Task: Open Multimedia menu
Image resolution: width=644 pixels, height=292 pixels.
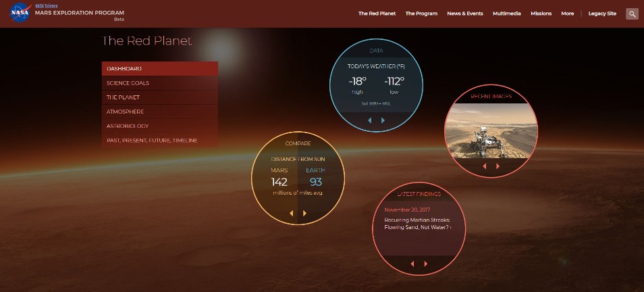Action: pyautogui.click(x=507, y=14)
